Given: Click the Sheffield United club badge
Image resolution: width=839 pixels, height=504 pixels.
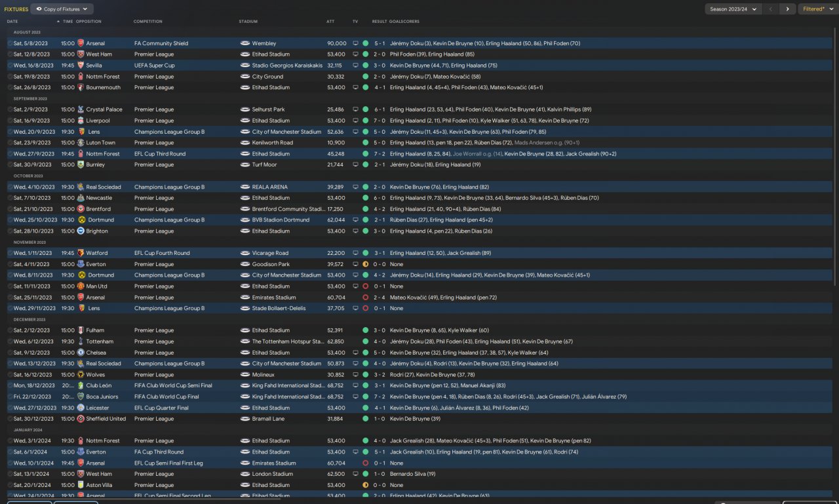Looking at the screenshot, I should point(81,419).
